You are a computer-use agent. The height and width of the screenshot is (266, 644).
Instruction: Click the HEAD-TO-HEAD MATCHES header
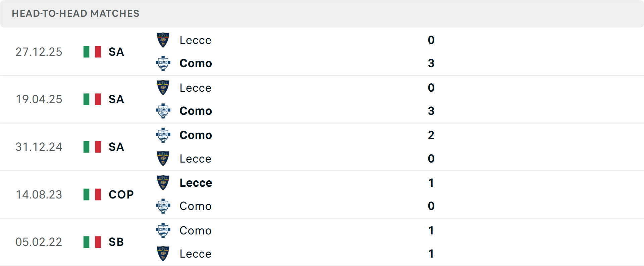pyautogui.click(x=75, y=13)
